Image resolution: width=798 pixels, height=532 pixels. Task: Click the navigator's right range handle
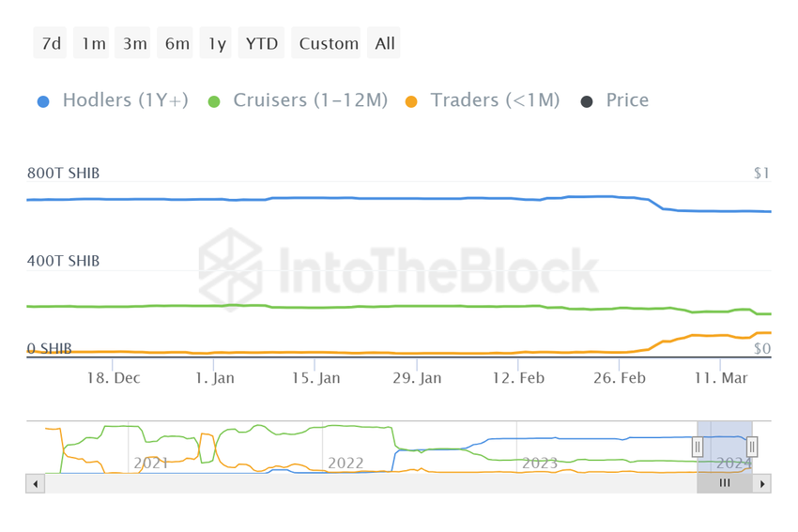coord(752,448)
